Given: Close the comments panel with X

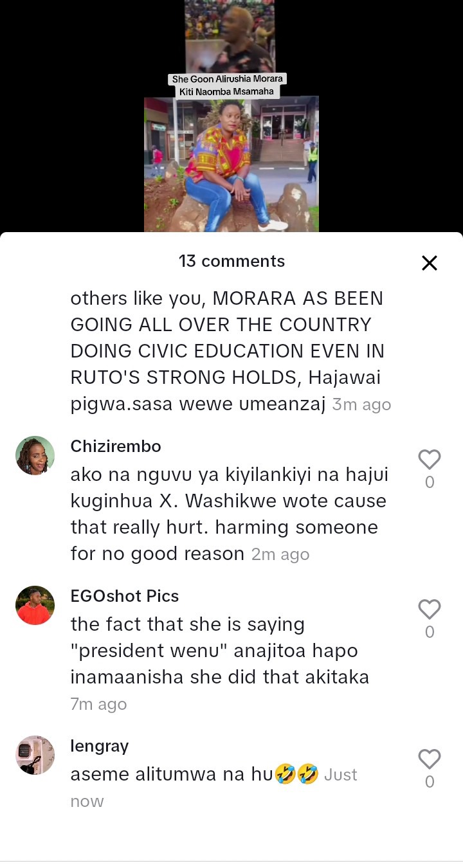Looking at the screenshot, I should (429, 262).
